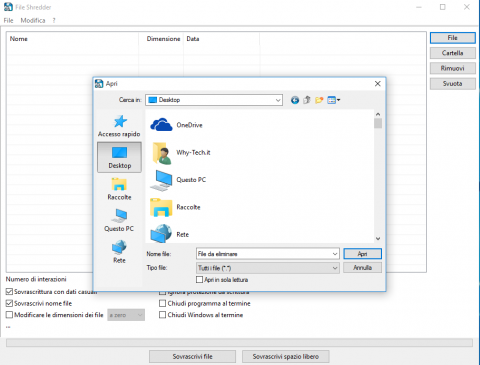This screenshot has width=480, height=365.
Task: Sort by the Nome column header
Action: (x=72, y=39)
